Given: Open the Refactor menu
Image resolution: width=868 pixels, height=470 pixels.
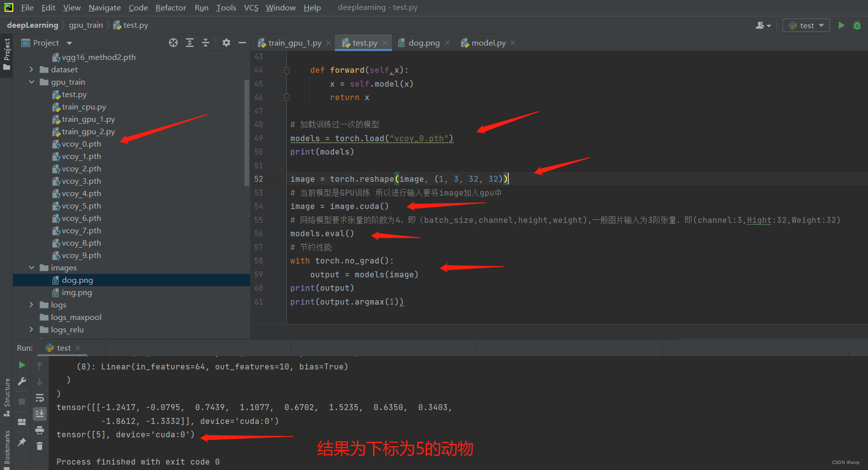Looking at the screenshot, I should 171,7.
